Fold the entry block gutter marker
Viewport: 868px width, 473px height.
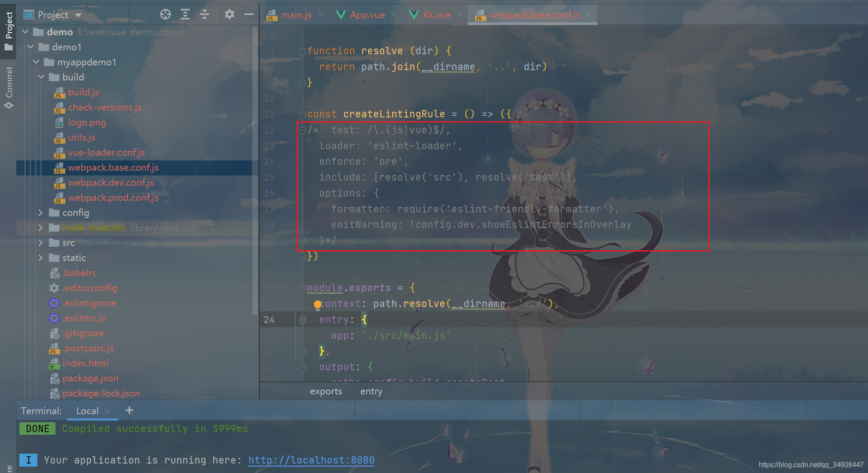point(303,320)
